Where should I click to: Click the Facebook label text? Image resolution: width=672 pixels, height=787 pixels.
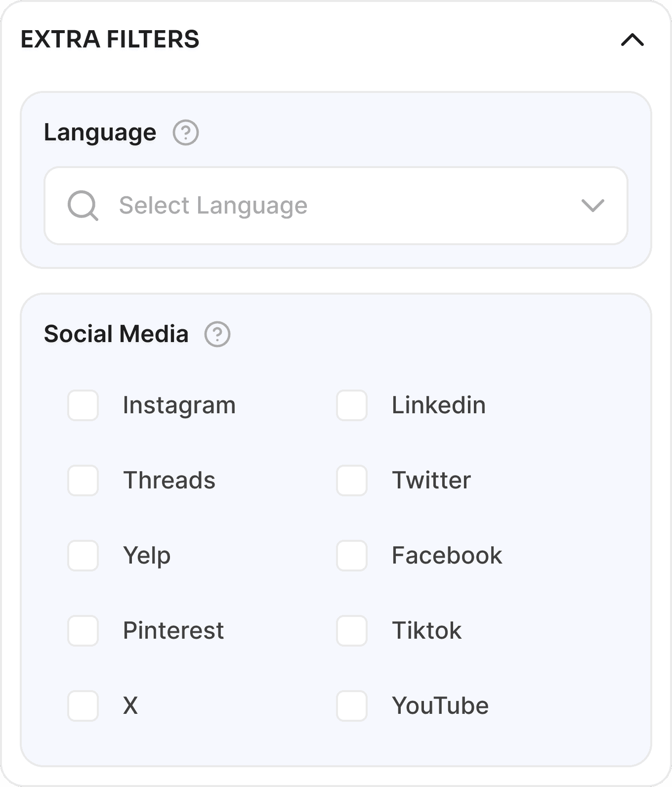click(x=447, y=556)
